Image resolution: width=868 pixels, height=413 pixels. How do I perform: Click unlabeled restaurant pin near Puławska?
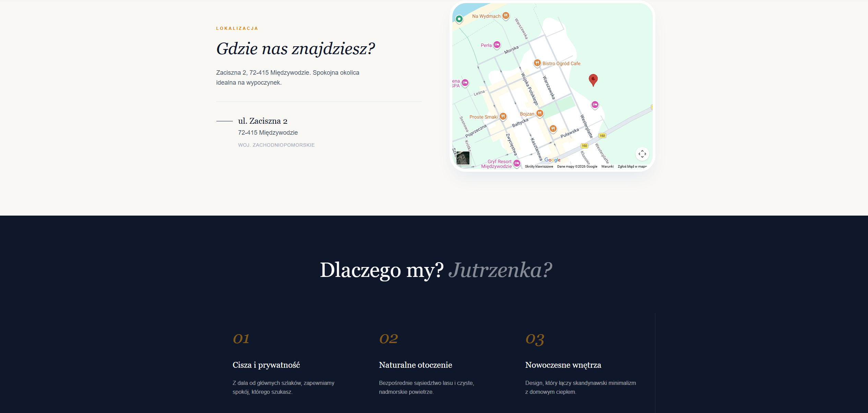553,129
